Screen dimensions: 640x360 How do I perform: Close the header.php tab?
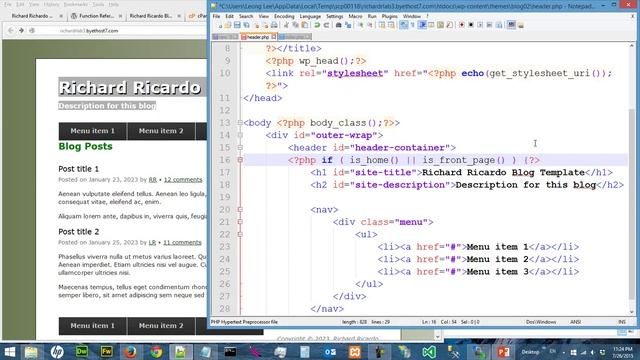[274, 37]
